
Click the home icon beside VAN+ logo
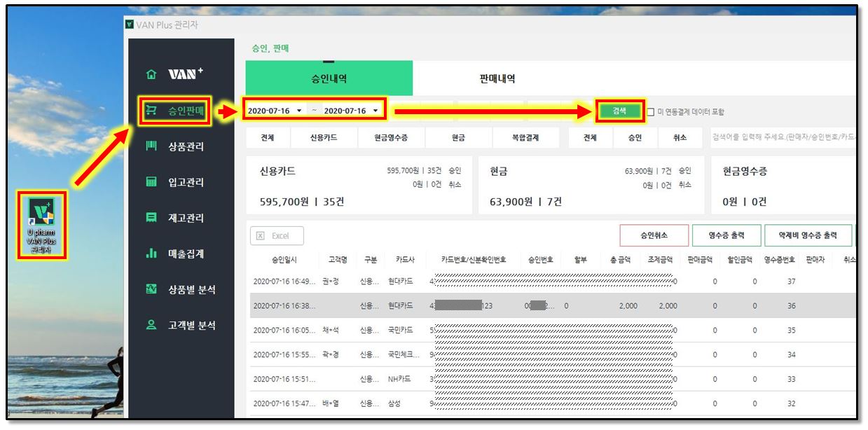[x=151, y=75]
